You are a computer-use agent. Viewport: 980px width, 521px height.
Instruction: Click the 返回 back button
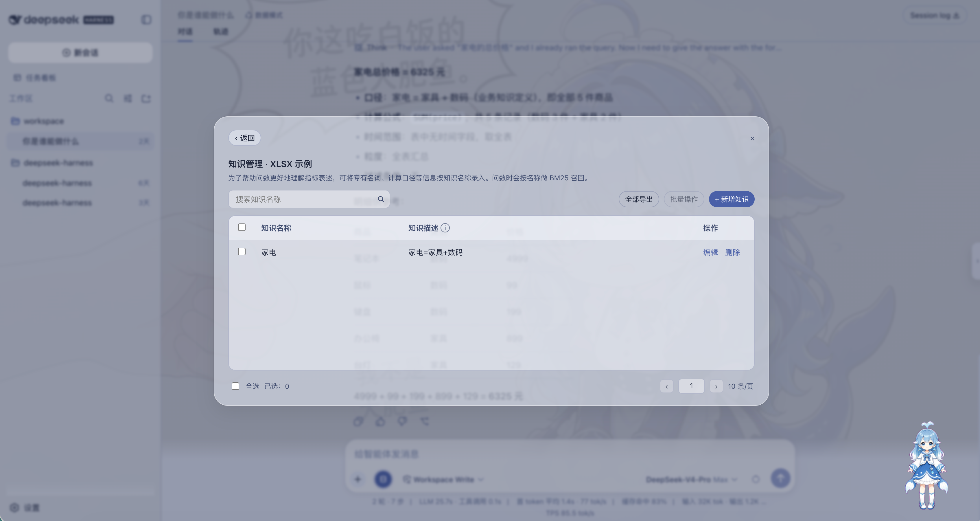click(245, 138)
